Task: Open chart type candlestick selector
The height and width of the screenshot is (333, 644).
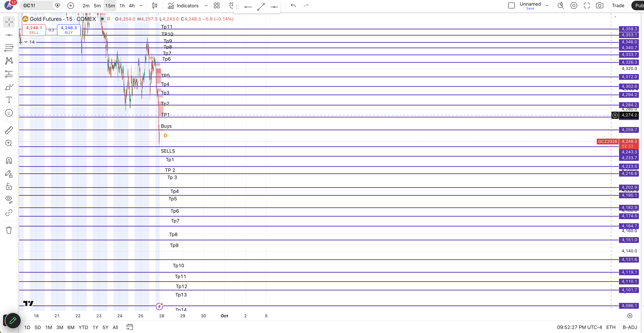Action: [155, 5]
